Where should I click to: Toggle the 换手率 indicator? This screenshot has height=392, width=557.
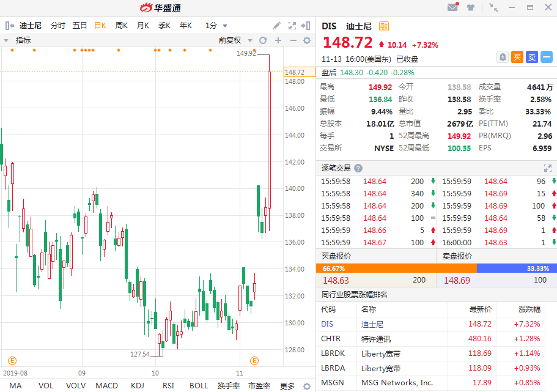pyautogui.click(x=229, y=386)
